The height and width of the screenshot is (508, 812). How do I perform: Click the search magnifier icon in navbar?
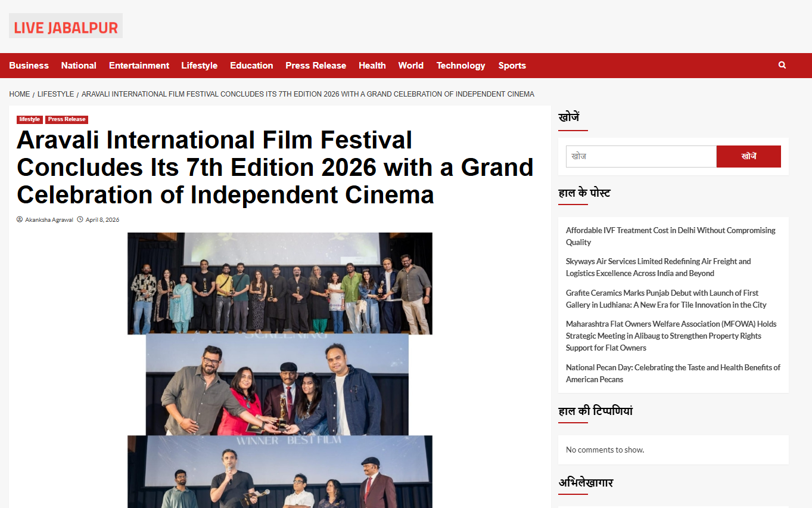point(782,65)
